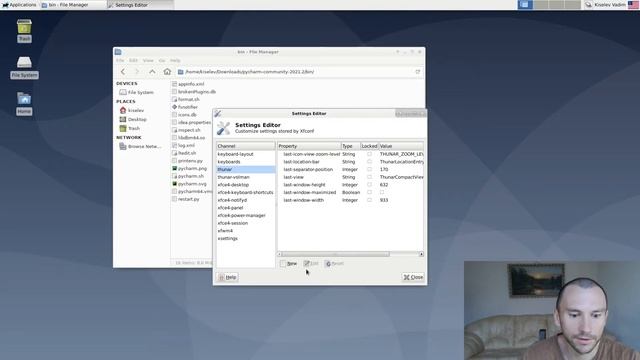Screen dimensions: 640x360
Task: Select xfce4-session channel
Action: 246,223
